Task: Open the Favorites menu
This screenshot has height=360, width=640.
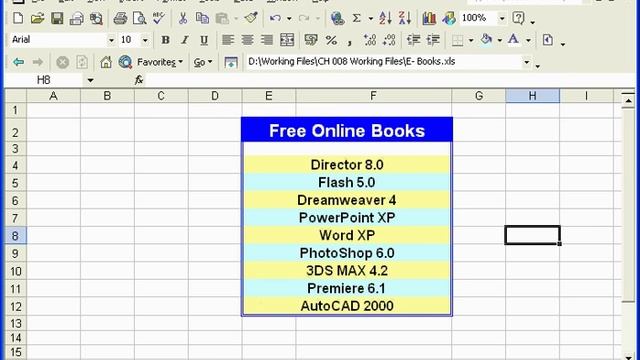Action: 160,62
